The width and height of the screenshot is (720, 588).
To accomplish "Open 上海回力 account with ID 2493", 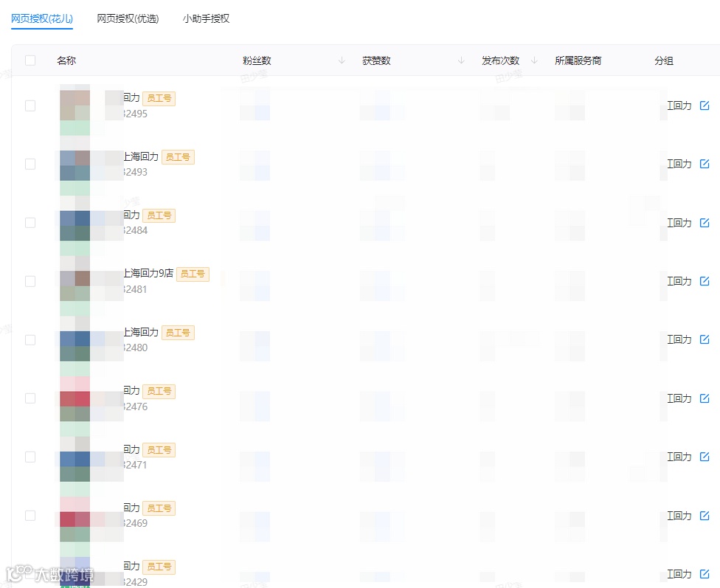I will 141,156.
